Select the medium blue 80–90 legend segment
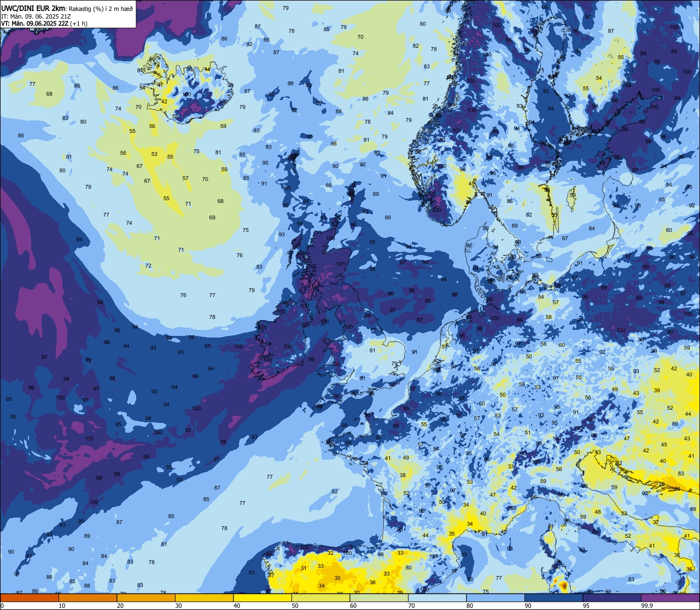 tap(495, 598)
